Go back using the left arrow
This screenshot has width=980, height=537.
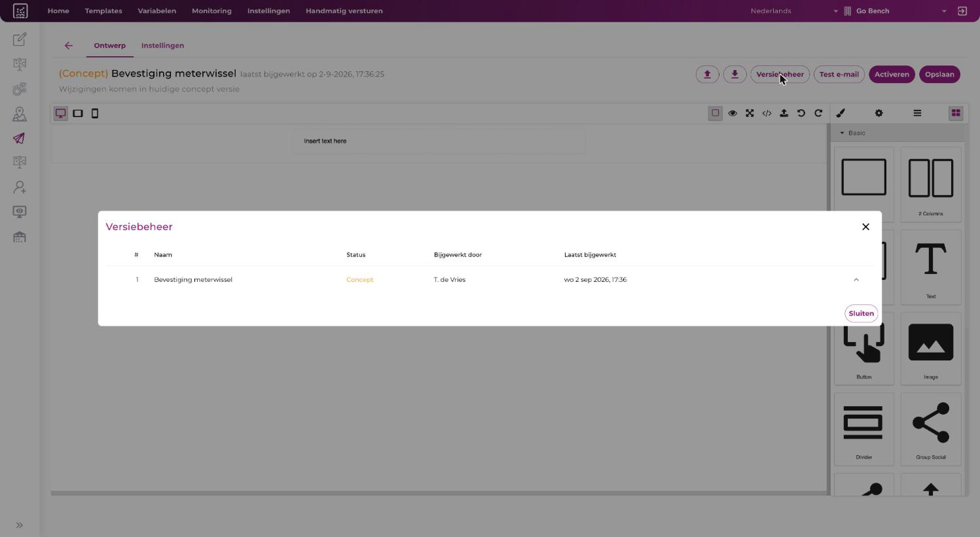click(69, 46)
